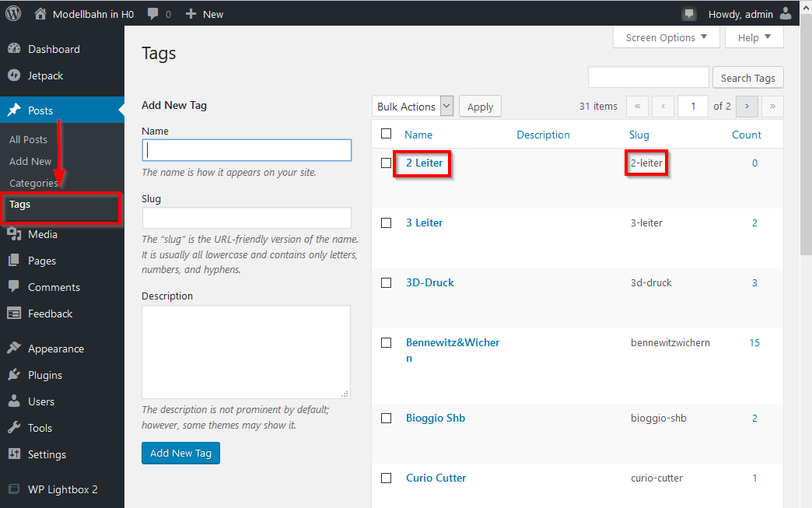Open the 3D-Druck tag link

coord(430,282)
